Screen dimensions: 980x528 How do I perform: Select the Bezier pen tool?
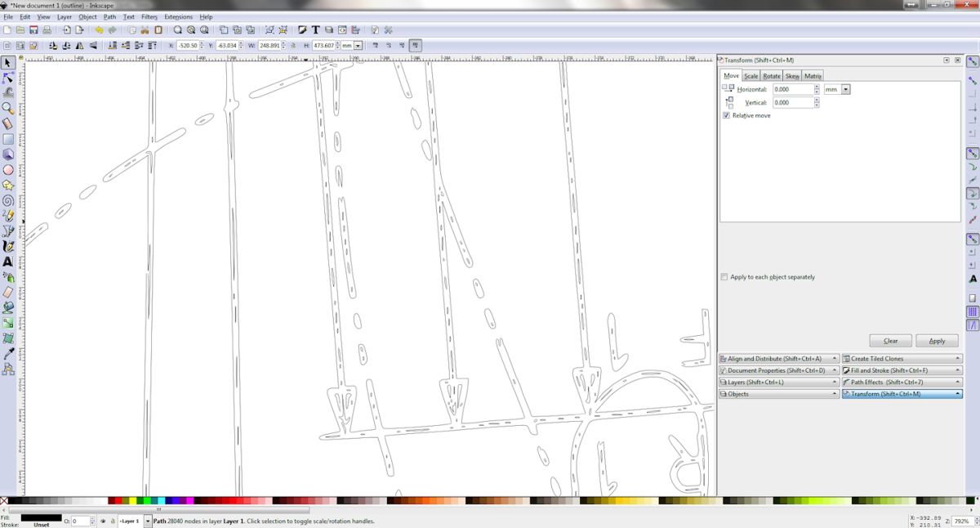[8, 230]
